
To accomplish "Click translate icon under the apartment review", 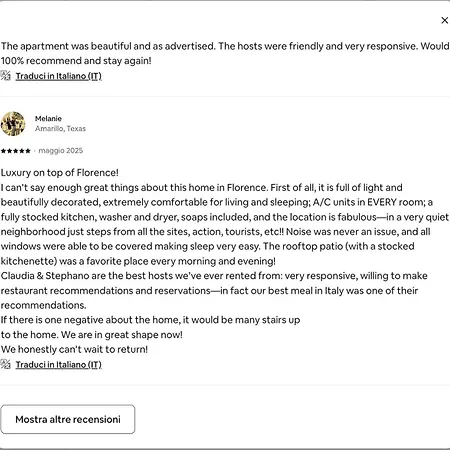I will pos(5,76).
